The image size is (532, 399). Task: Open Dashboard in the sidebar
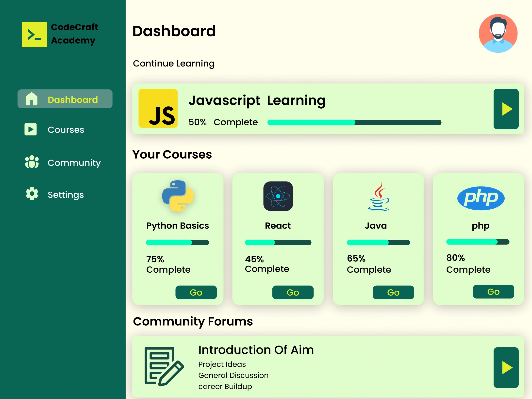click(65, 99)
